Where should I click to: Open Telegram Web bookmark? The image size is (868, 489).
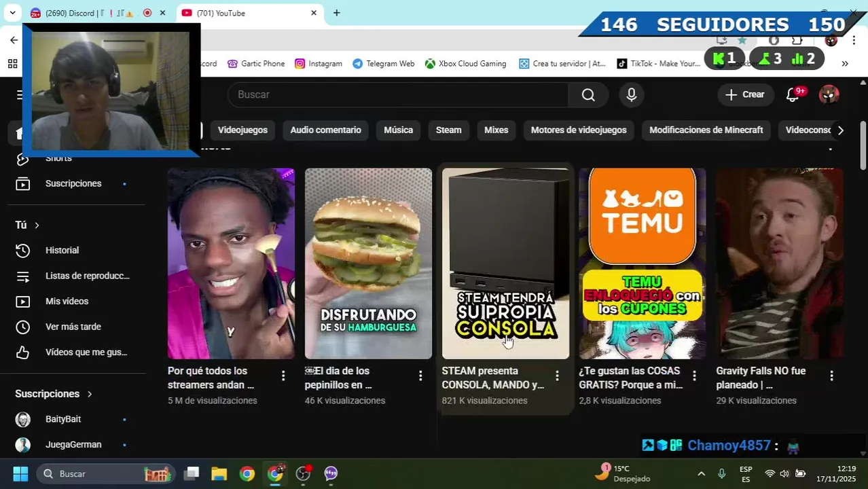click(x=384, y=64)
